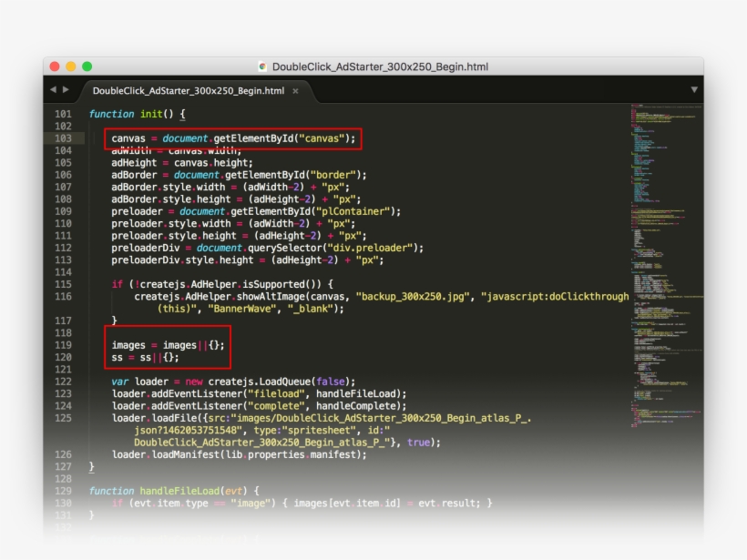
Task: Place cursor on "function init()" declaration
Action: tap(137, 114)
